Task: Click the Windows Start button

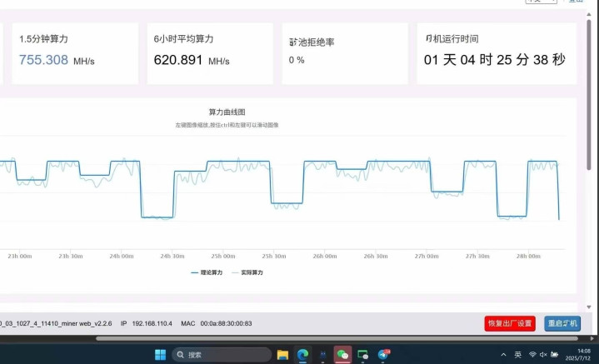Action: click(160, 355)
